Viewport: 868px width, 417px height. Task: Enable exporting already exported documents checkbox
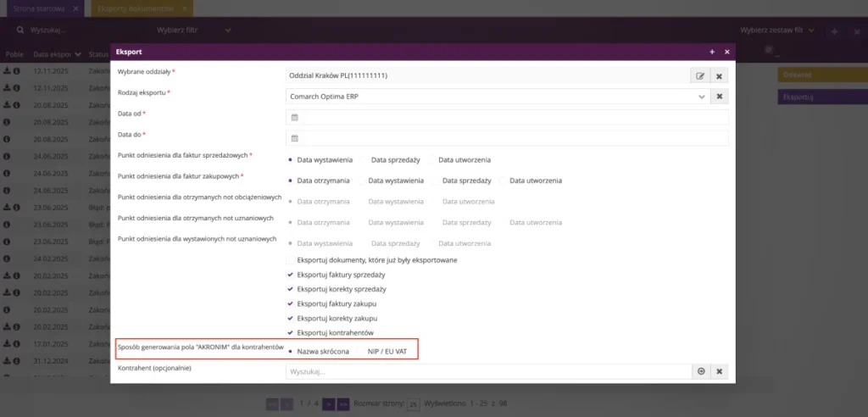(290, 259)
